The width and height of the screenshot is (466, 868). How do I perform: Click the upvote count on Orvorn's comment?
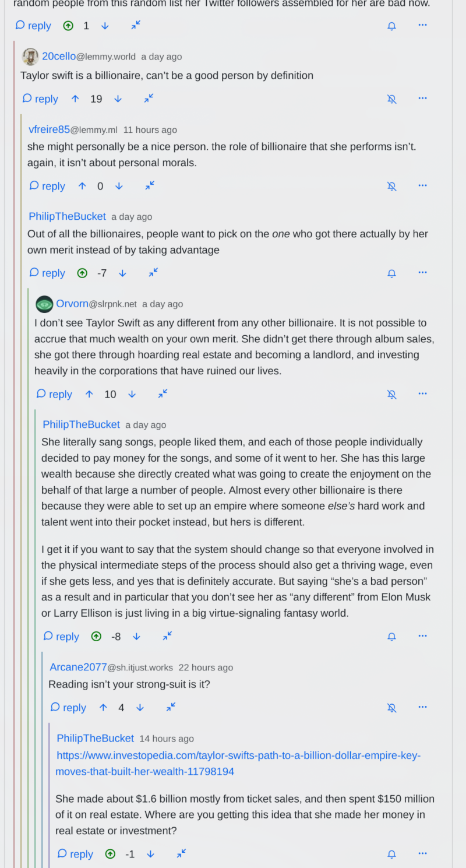110,393
